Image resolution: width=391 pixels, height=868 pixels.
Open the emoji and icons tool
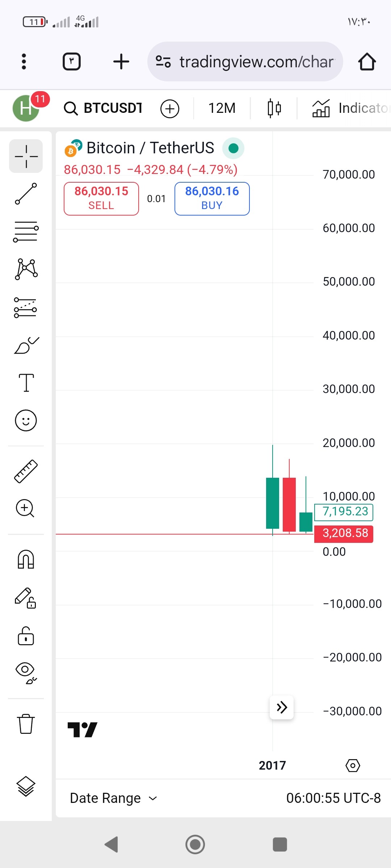point(26,420)
